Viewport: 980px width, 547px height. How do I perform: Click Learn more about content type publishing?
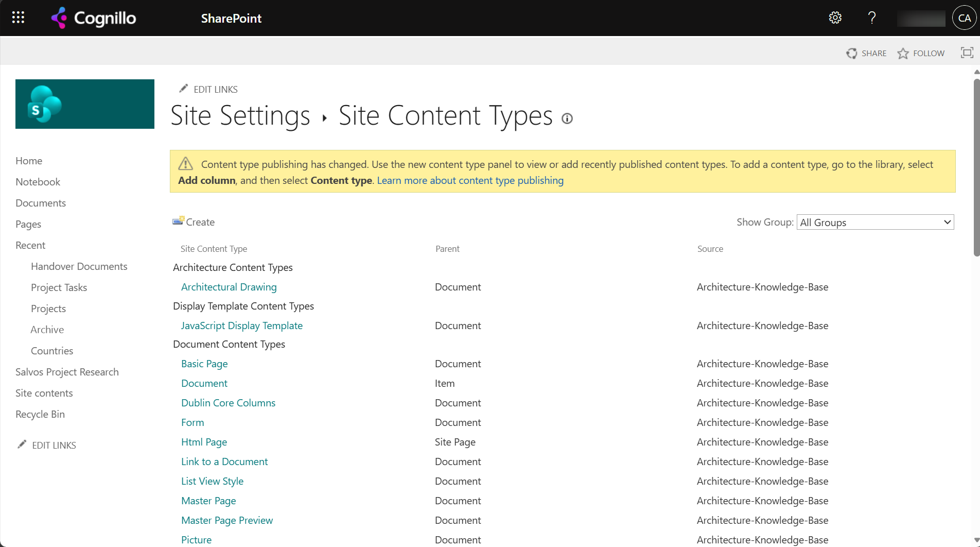click(x=470, y=180)
